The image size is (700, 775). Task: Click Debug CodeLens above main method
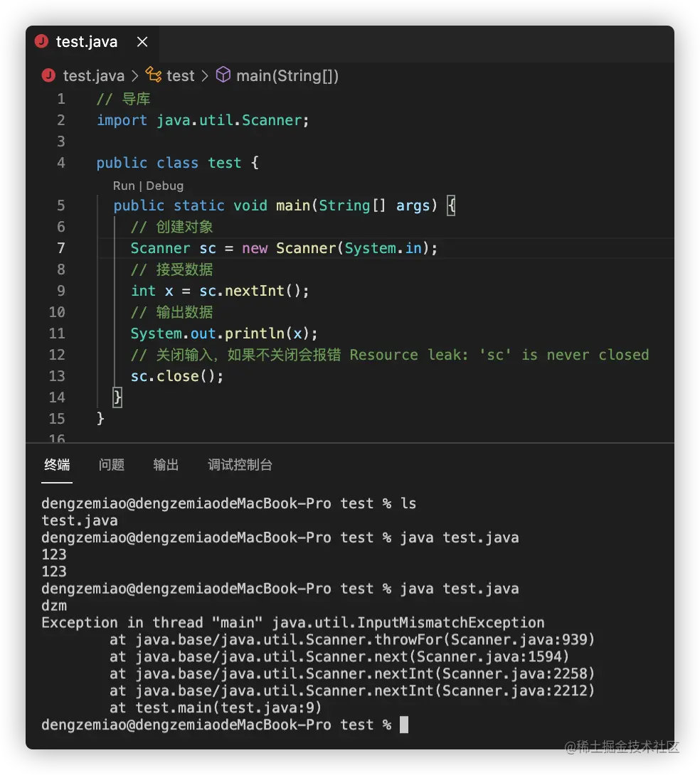click(x=164, y=186)
